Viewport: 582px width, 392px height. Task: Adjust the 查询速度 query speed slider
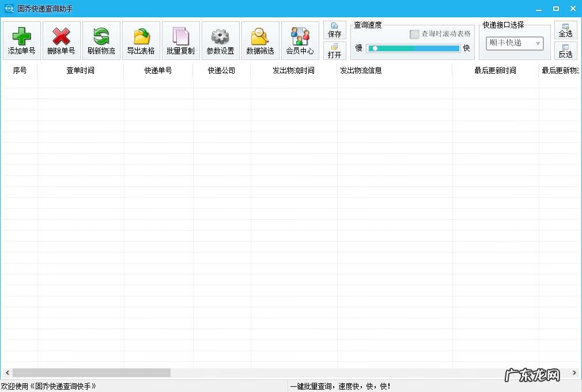375,48
